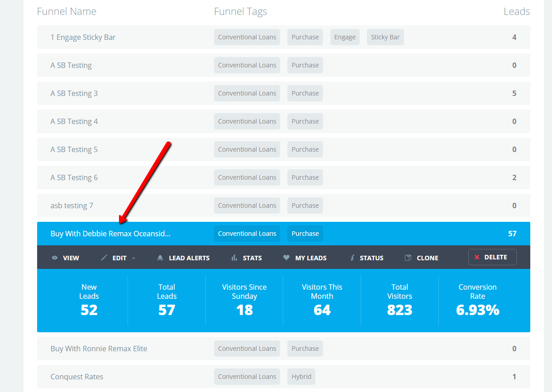Image resolution: width=552 pixels, height=392 pixels.
Task: Open the VIEW menu item
Action: coord(66,258)
